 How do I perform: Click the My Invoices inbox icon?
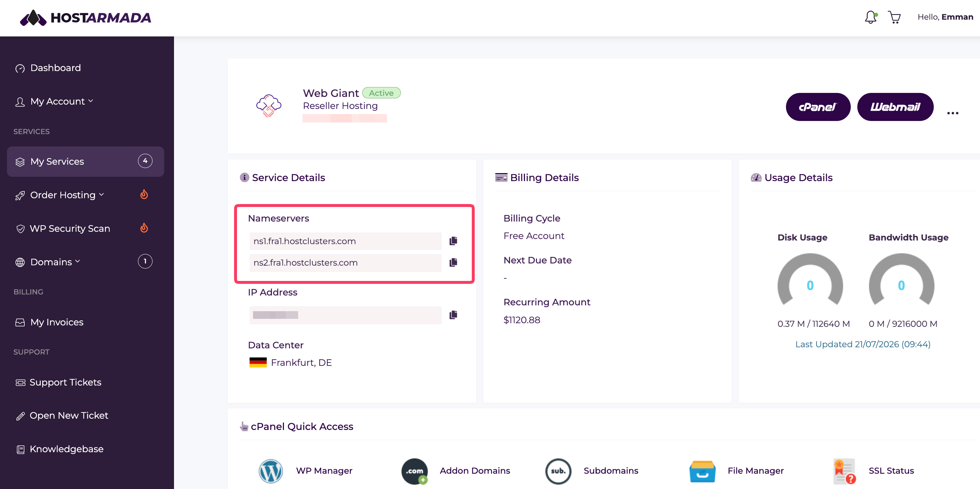20,322
